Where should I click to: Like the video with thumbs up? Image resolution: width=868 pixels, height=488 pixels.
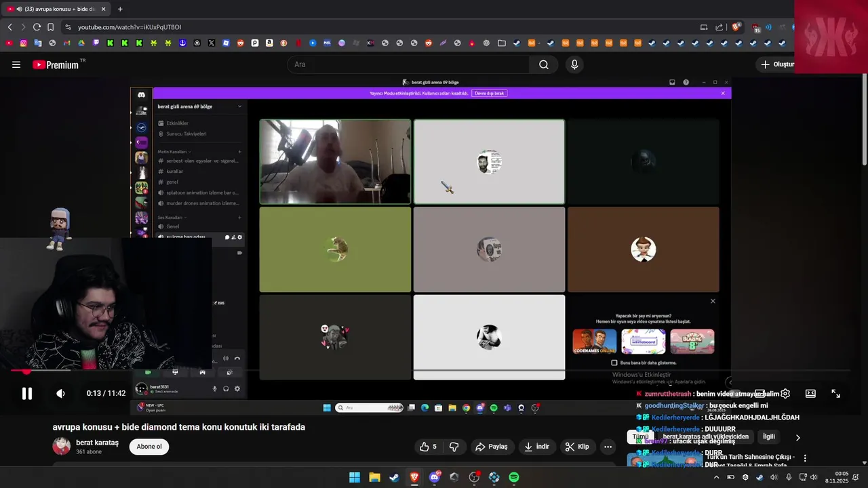click(429, 447)
